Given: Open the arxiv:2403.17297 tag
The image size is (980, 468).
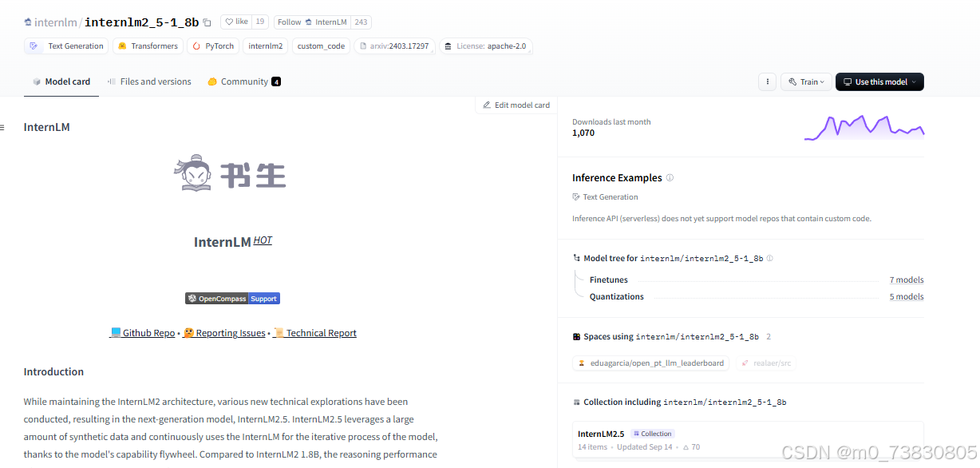Looking at the screenshot, I should (394, 46).
